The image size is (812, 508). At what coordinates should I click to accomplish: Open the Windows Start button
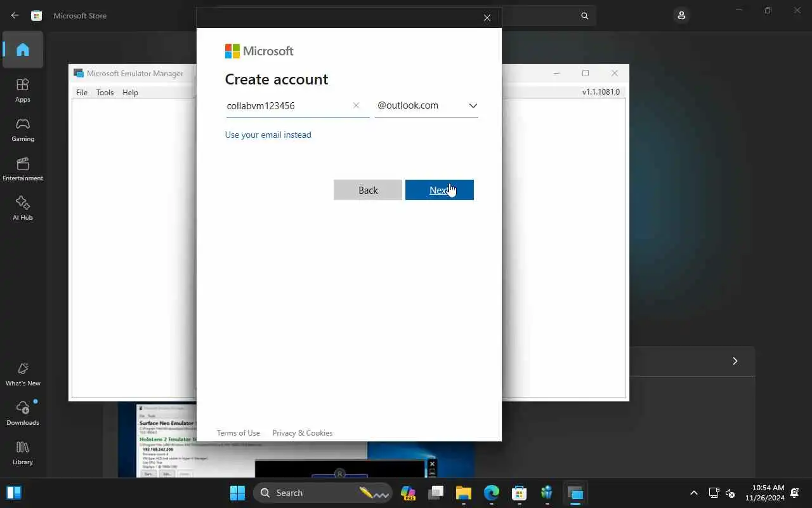coord(237,493)
